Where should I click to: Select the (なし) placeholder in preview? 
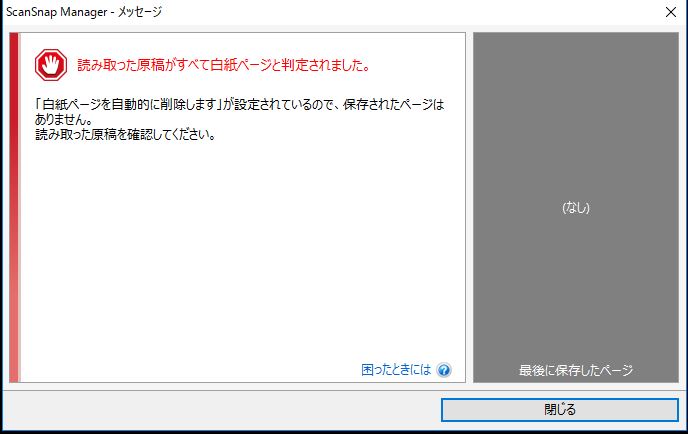(x=575, y=208)
